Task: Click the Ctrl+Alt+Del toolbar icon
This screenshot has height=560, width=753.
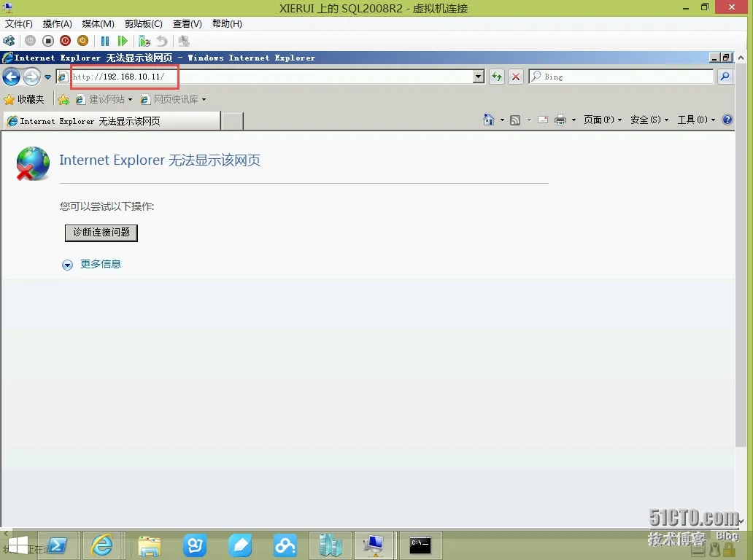Action: tap(9, 41)
